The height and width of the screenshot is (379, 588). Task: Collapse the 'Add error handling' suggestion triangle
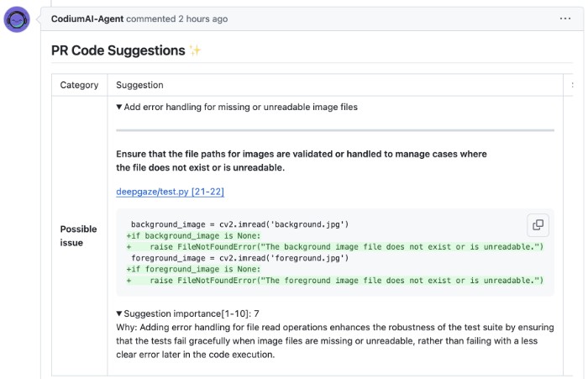(119, 107)
